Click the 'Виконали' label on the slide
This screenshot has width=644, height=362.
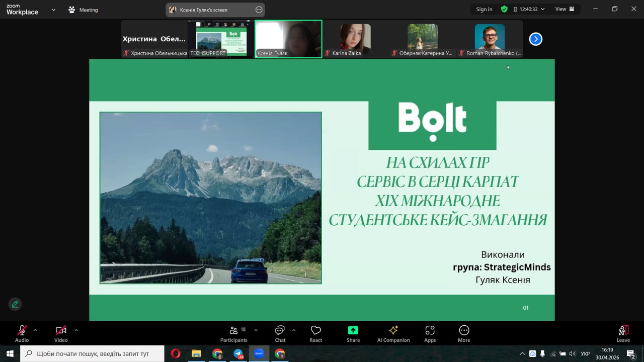pos(503,254)
